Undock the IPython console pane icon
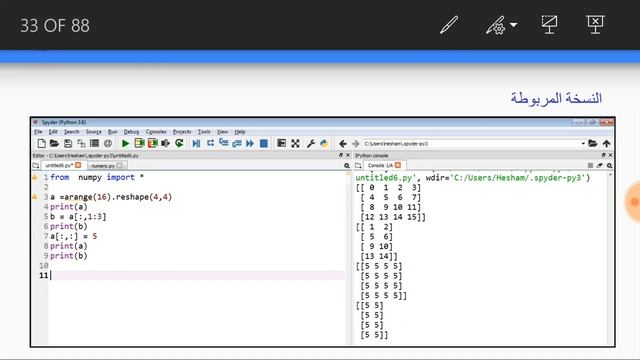The image size is (640, 360). coord(604,155)
